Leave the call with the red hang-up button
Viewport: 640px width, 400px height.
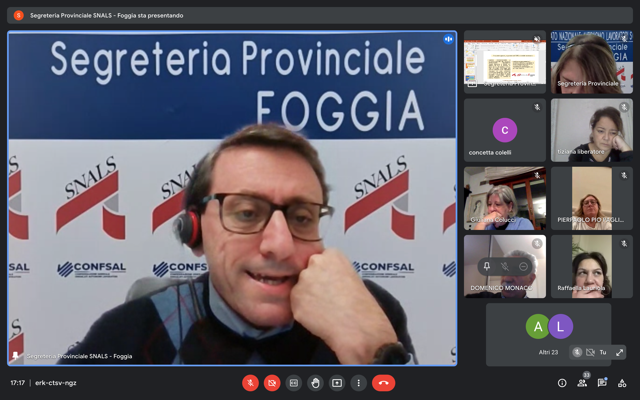tap(383, 383)
